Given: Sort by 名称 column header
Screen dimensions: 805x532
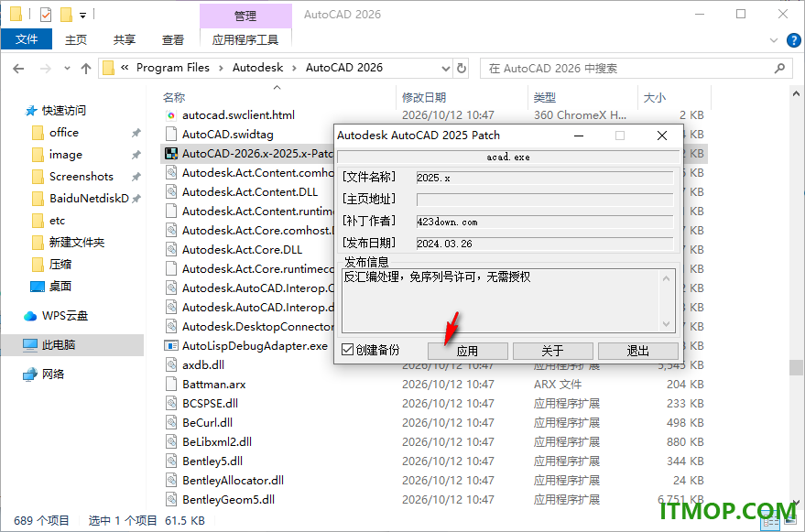Looking at the screenshot, I should tap(173, 98).
